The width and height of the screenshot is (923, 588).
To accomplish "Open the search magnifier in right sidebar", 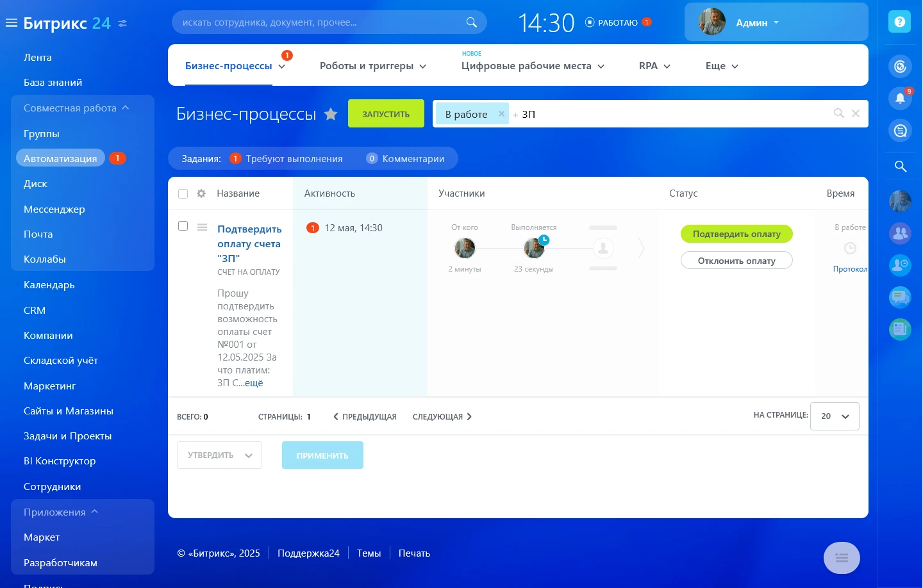I will pos(900,166).
